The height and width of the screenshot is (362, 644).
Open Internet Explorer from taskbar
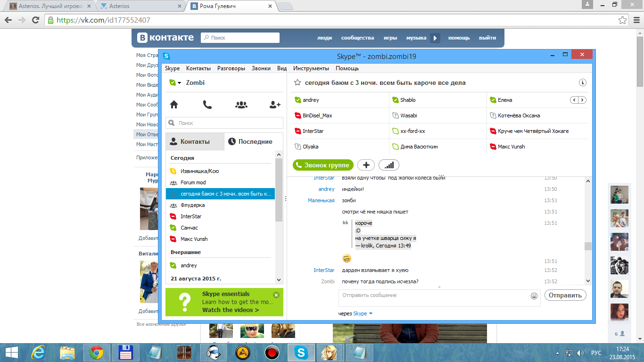click(38, 352)
